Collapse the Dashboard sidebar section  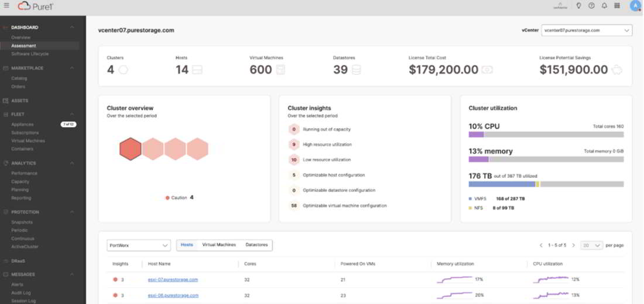[x=72, y=27]
